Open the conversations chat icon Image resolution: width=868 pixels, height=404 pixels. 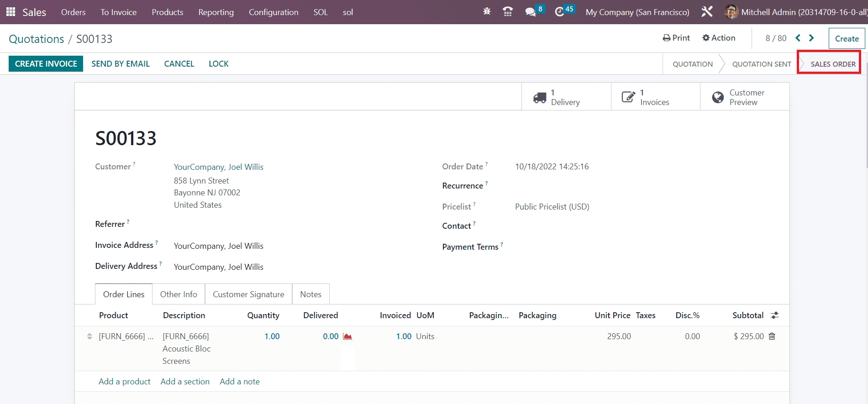pyautogui.click(x=531, y=12)
